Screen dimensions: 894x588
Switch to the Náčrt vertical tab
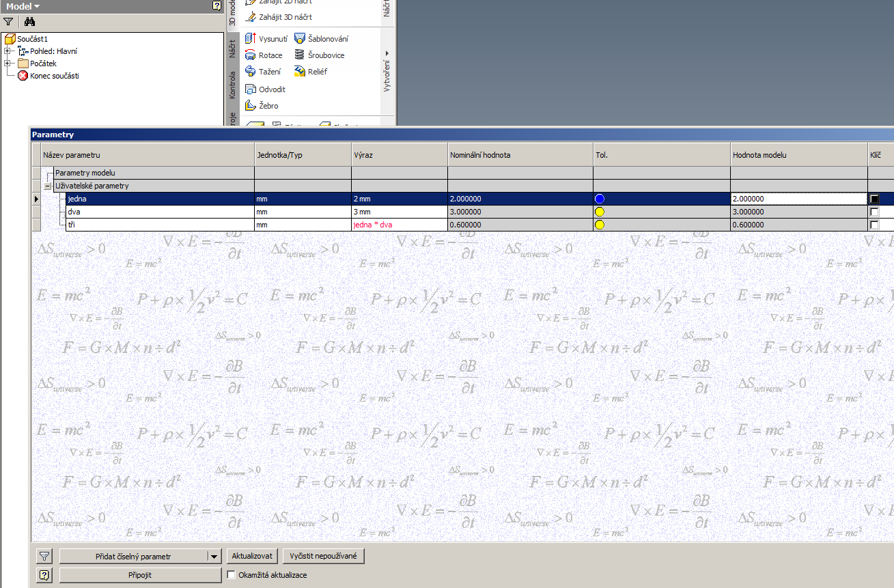232,49
